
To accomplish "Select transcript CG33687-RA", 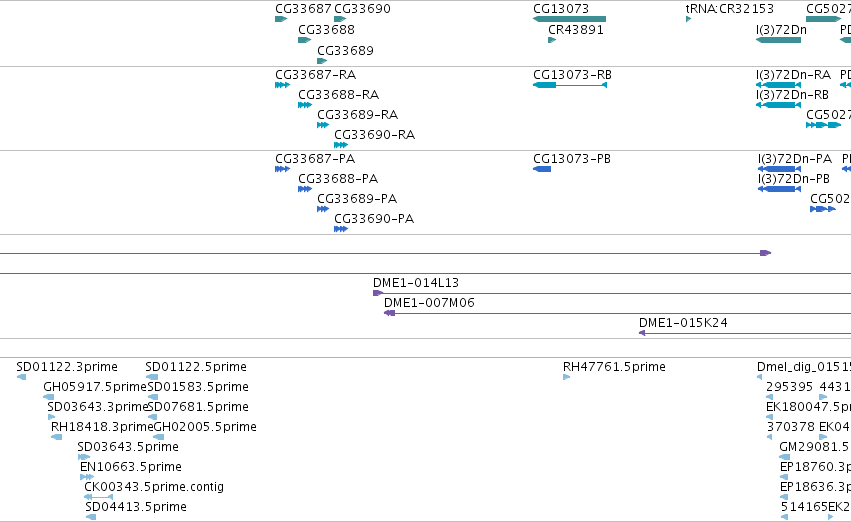I will 282,85.
